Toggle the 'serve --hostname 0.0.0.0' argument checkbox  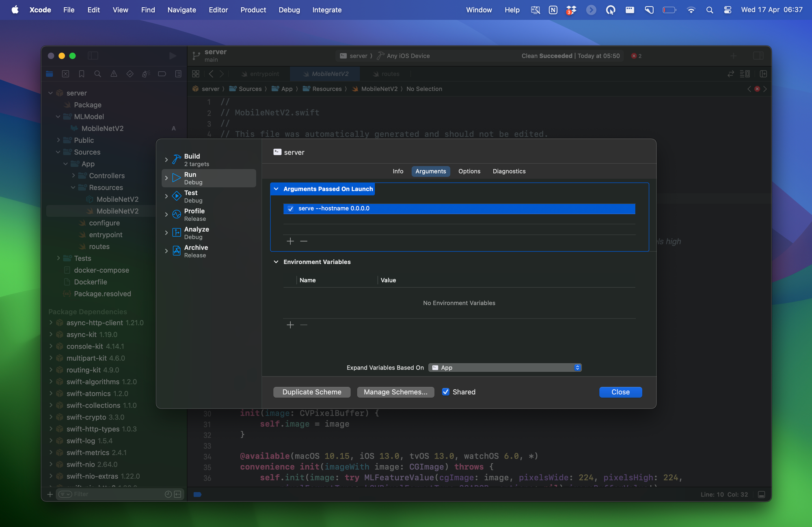290,208
